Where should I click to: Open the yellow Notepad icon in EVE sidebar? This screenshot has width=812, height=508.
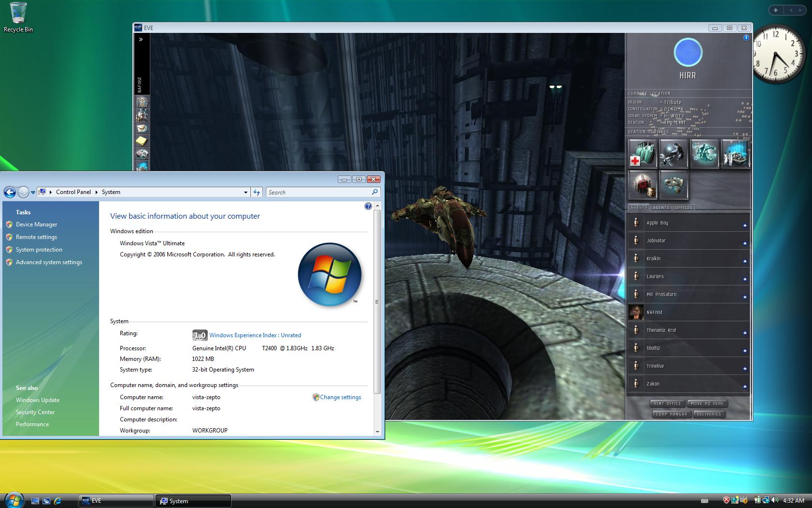[x=142, y=141]
